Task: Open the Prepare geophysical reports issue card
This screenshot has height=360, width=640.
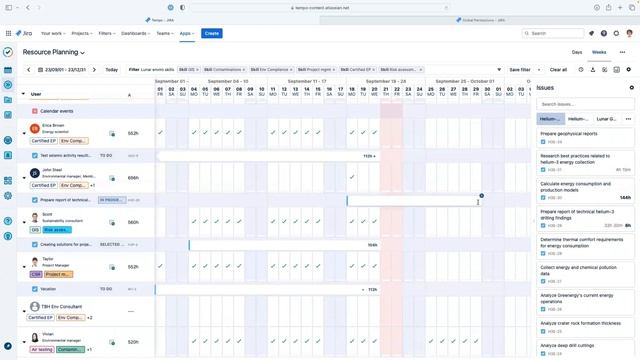Action: click(x=585, y=138)
